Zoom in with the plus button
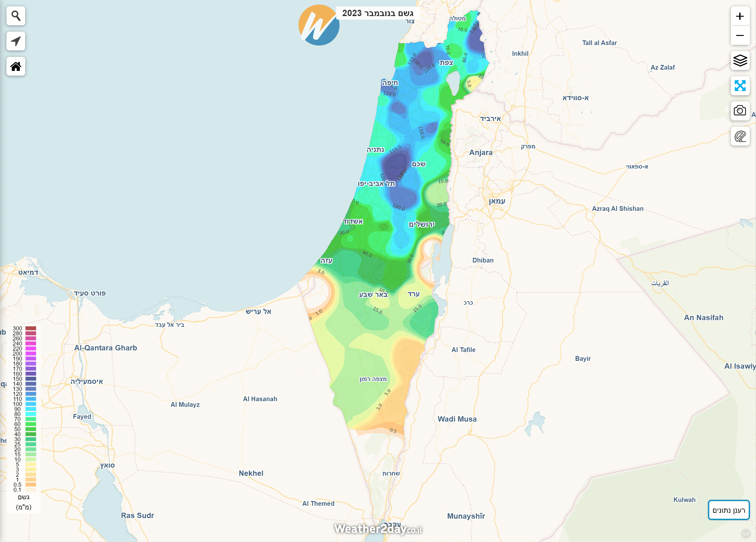 (740, 16)
